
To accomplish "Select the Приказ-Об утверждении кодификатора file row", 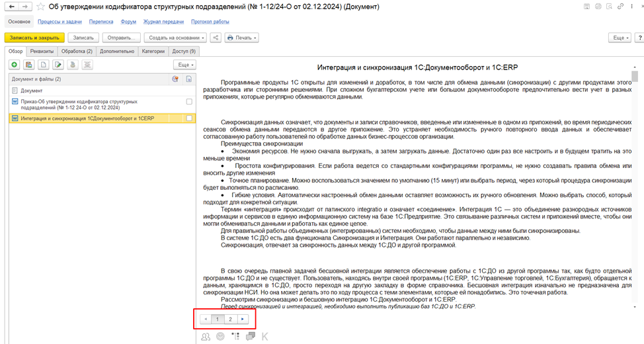I will 102,105.
